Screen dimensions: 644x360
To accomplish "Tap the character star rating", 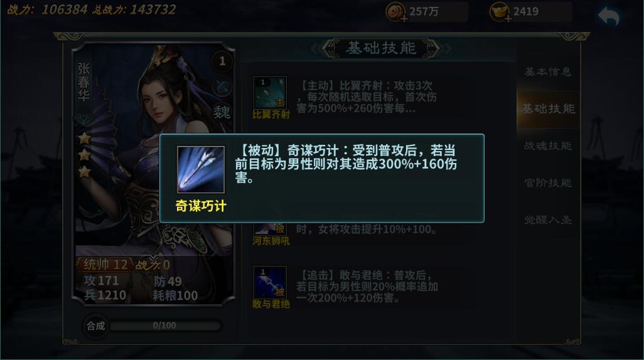I will tap(85, 155).
